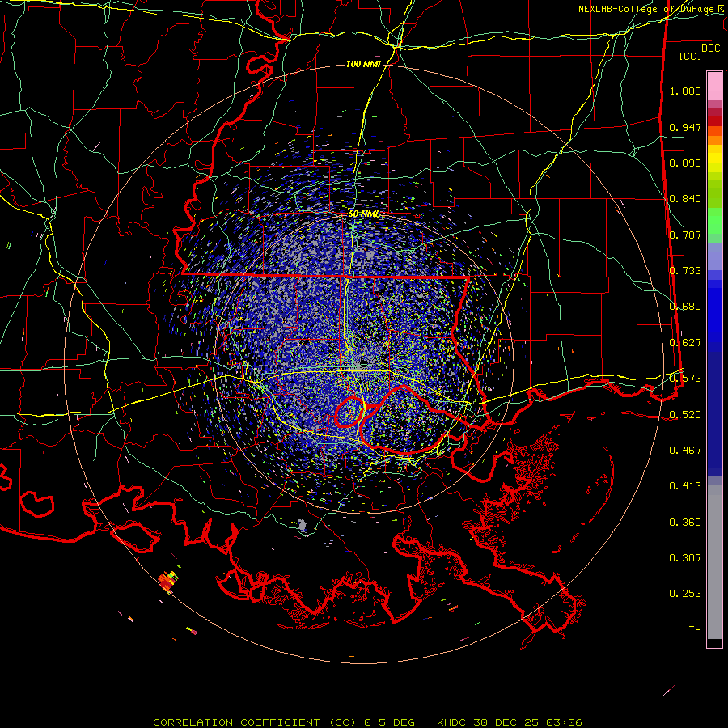Click the red segment of the color bar
728x728 pixels.
point(714,121)
